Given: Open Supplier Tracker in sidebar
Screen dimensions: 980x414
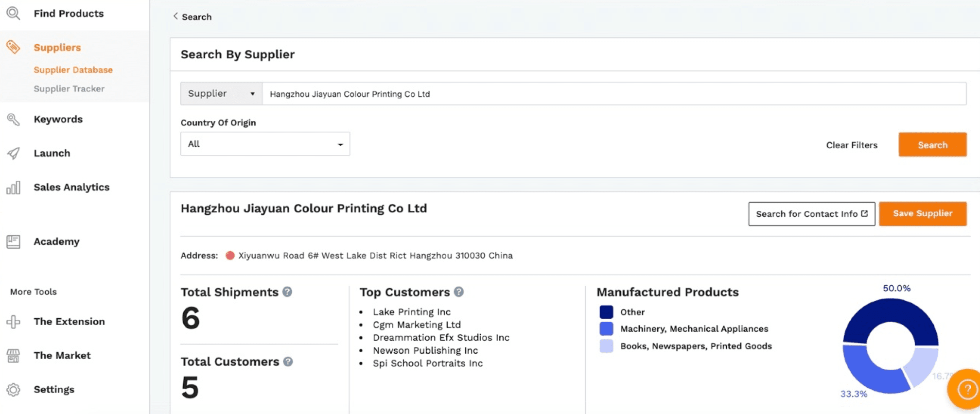Looking at the screenshot, I should point(69,89).
